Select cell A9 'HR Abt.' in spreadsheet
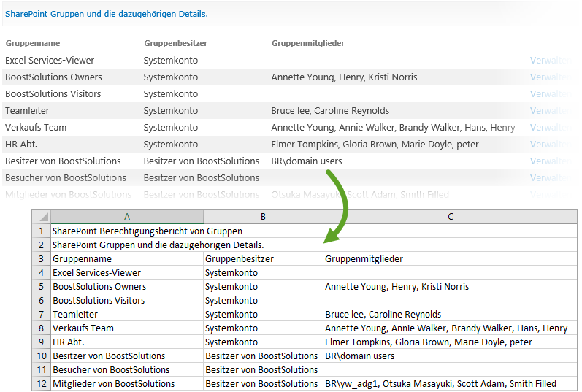The height and width of the screenshot is (392, 582). click(127, 342)
